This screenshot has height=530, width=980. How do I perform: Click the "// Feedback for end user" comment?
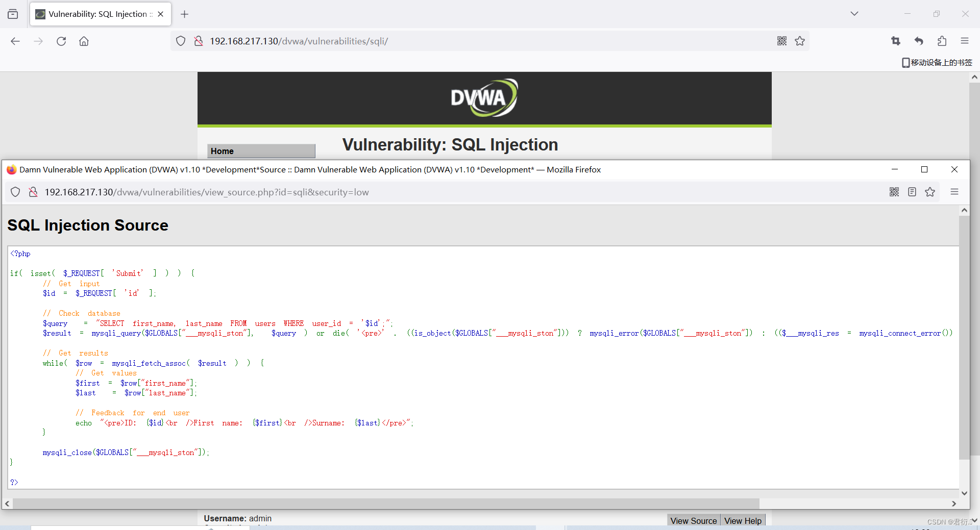(133, 413)
